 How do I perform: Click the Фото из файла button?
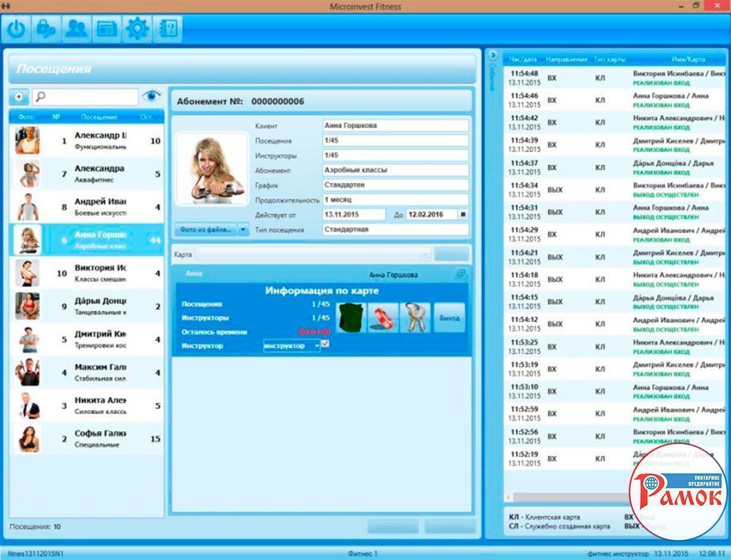205,229
